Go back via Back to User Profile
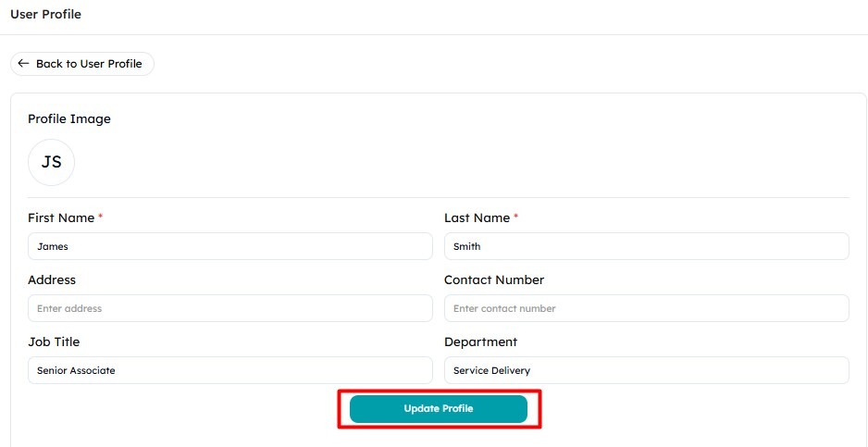This screenshot has width=868, height=447. point(82,64)
